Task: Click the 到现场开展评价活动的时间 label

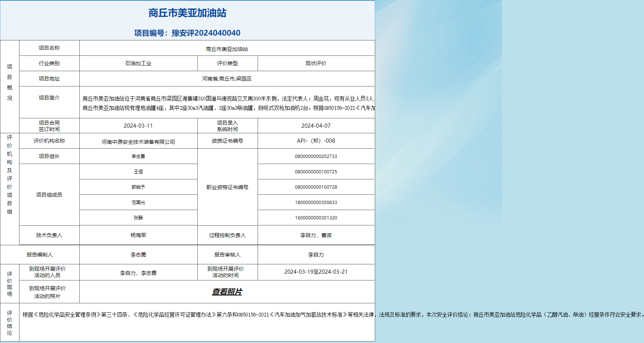Action: click(225, 272)
